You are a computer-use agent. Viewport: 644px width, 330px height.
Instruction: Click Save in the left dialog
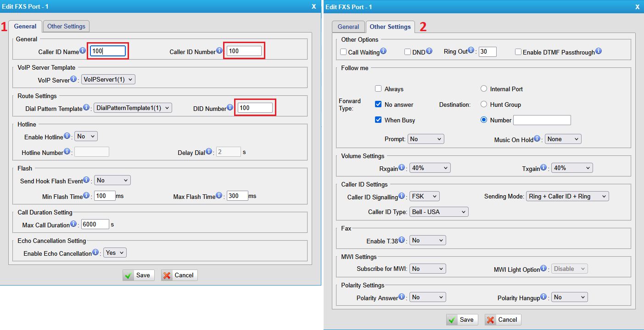click(138, 275)
